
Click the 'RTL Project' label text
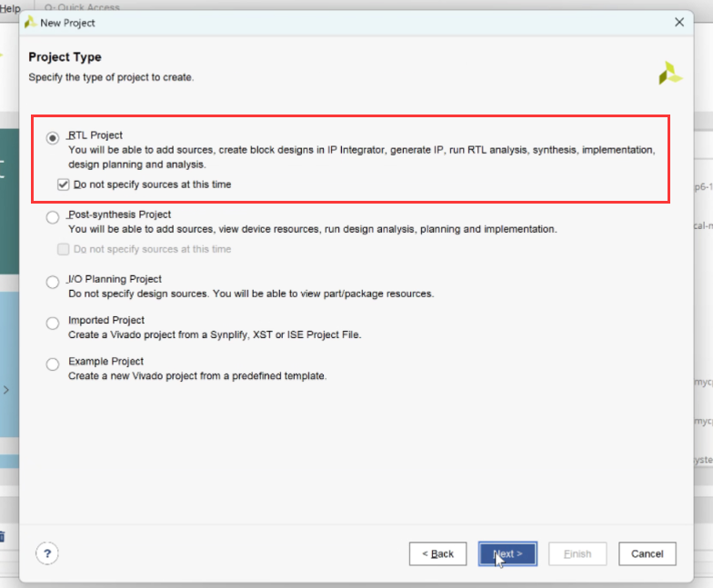95,135
